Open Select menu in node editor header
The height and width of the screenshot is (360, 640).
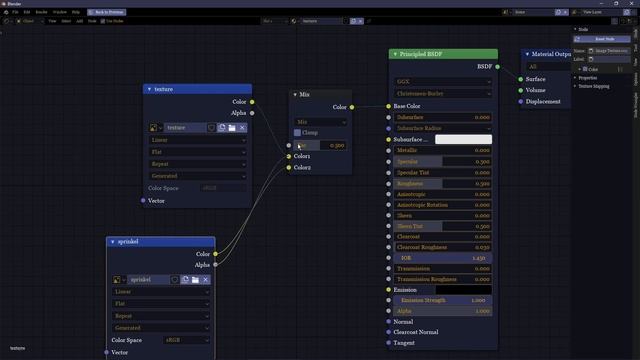pyautogui.click(x=66, y=21)
